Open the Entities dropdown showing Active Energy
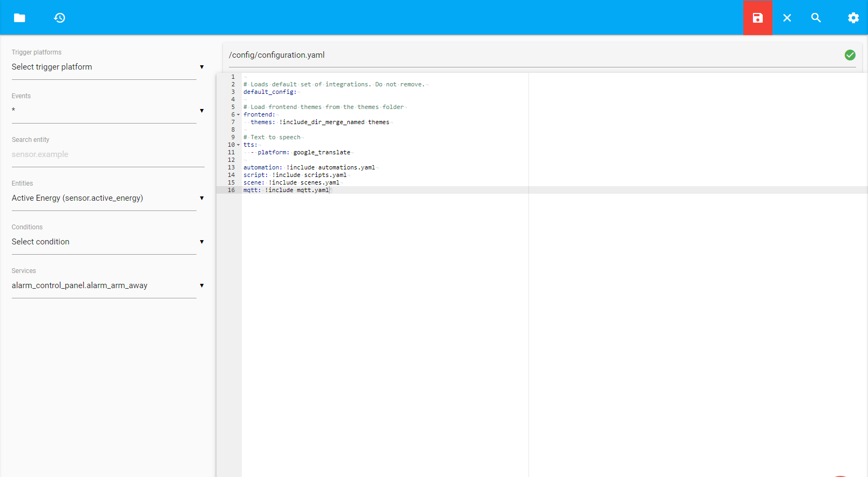Image resolution: width=868 pixels, height=477 pixels. tap(108, 198)
